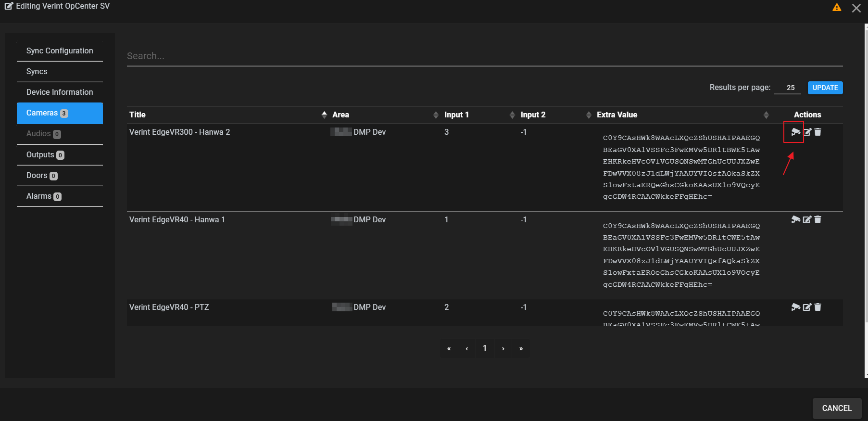Click the edit pencil icon beside dialog title
This screenshot has width=868, height=421.
(9, 6)
